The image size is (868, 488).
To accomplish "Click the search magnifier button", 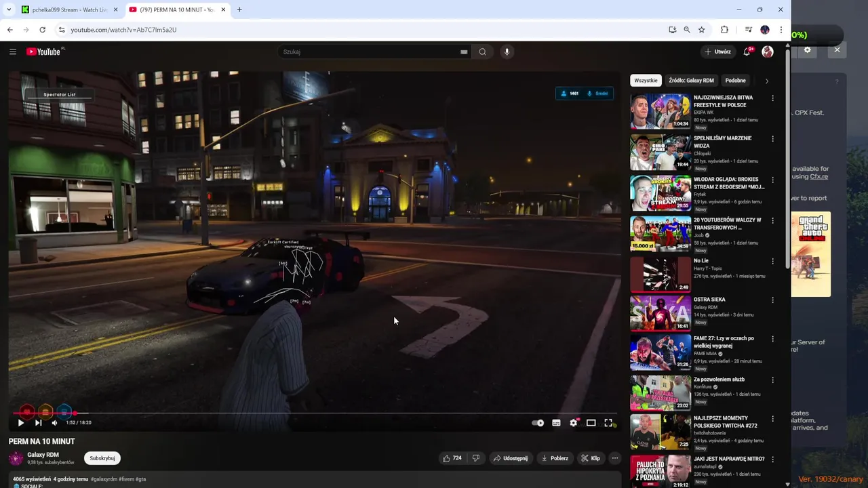I will (482, 52).
